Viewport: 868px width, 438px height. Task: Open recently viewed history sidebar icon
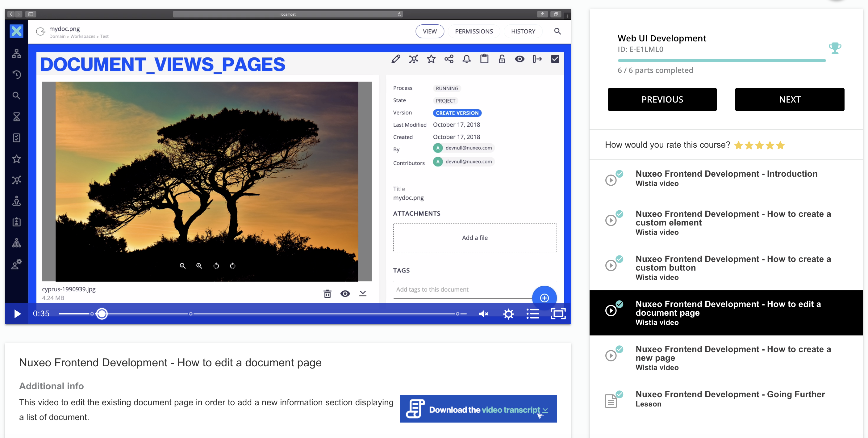pyautogui.click(x=16, y=74)
